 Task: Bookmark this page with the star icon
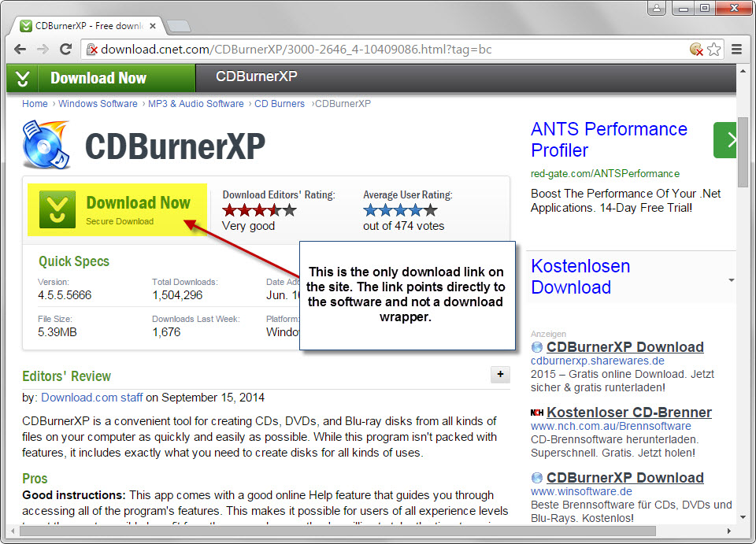click(x=714, y=49)
